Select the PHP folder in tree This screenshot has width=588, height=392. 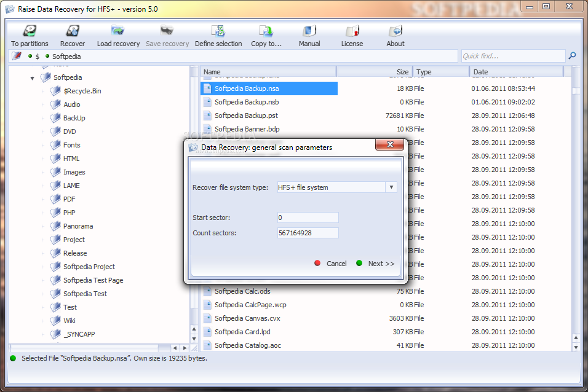pos(69,212)
